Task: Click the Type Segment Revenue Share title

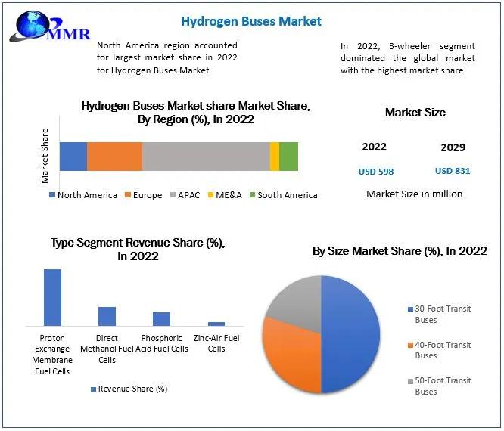Action: [138, 250]
